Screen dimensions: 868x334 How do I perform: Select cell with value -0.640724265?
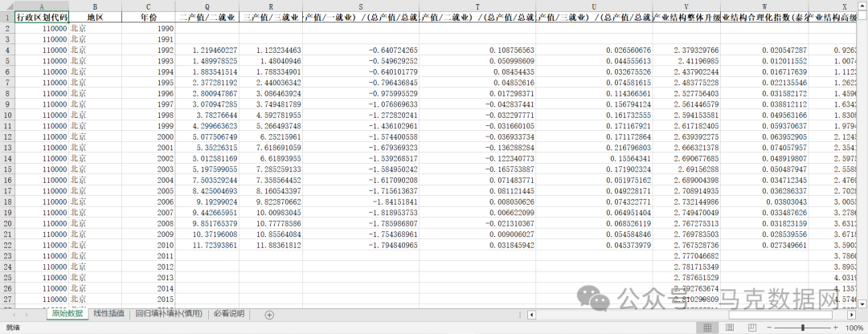click(x=361, y=50)
